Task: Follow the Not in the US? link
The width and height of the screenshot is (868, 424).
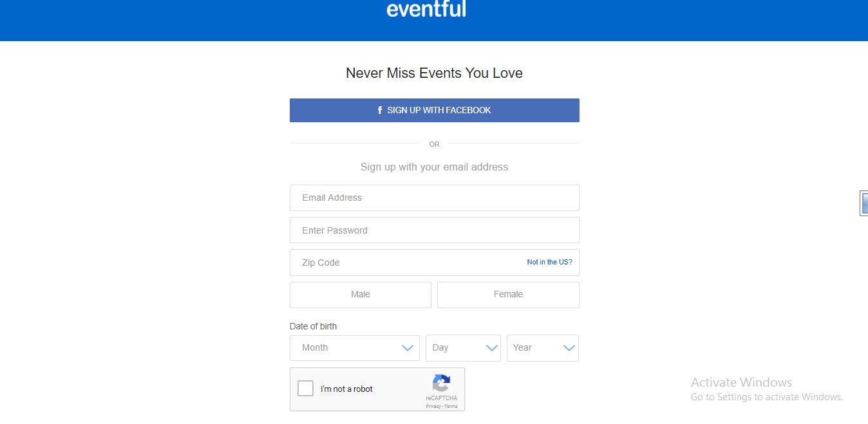Action: tap(549, 263)
